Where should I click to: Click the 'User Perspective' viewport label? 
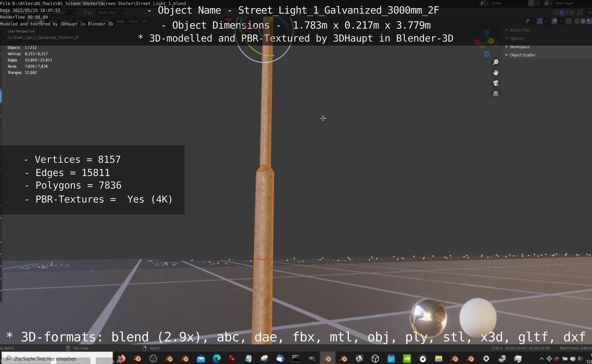click(21, 31)
